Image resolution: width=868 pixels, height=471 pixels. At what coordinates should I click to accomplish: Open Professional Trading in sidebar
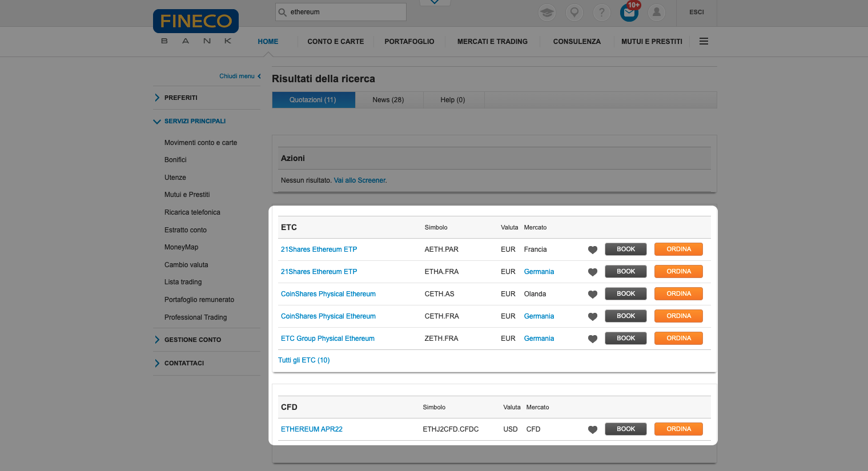(196, 317)
